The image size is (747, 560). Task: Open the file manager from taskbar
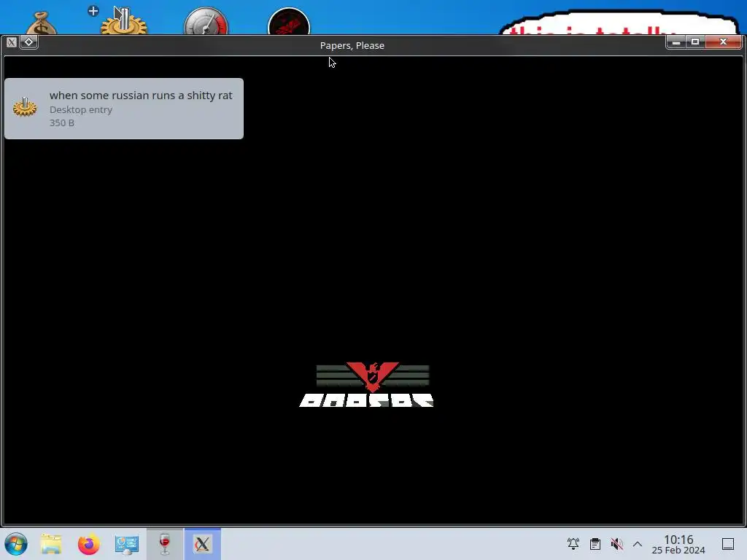tap(51, 544)
